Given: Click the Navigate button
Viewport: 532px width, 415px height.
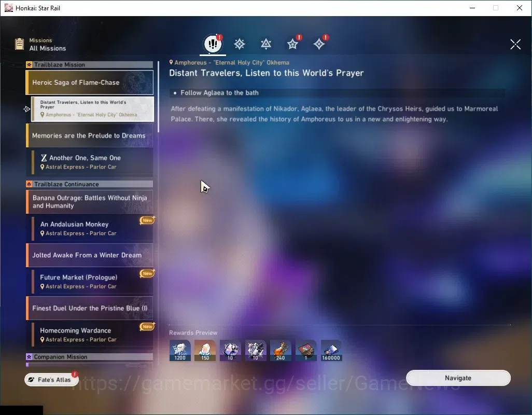Looking at the screenshot, I should point(458,378).
